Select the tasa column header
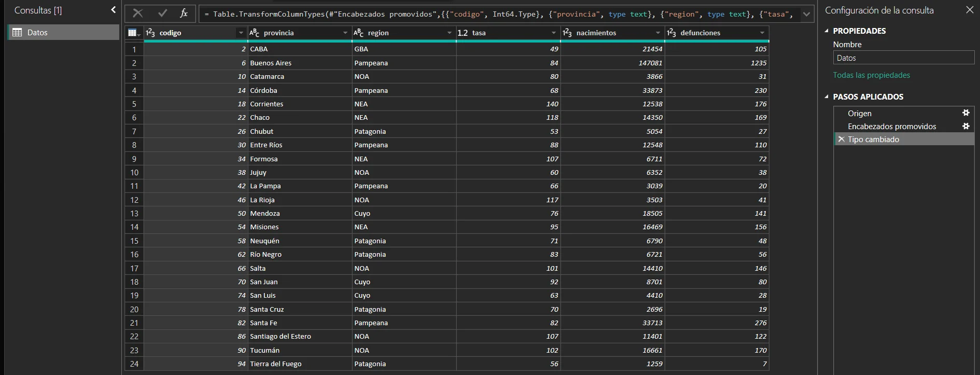This screenshot has height=375, width=980. click(508, 33)
